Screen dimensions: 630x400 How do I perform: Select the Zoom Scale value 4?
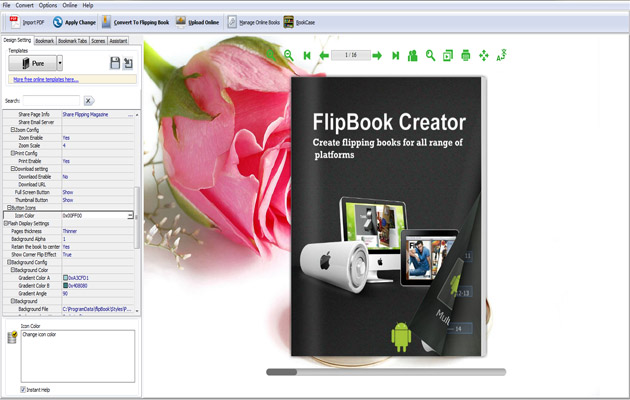coord(64,145)
